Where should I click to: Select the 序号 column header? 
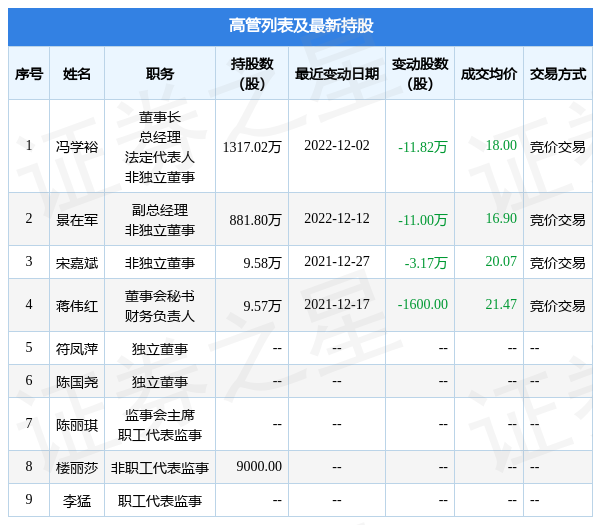(29, 74)
